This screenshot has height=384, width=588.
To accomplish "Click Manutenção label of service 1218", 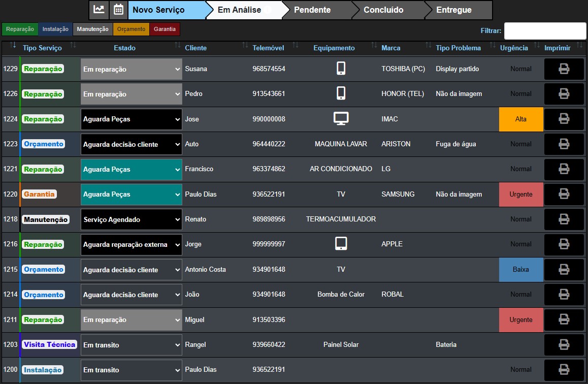I will (46, 219).
